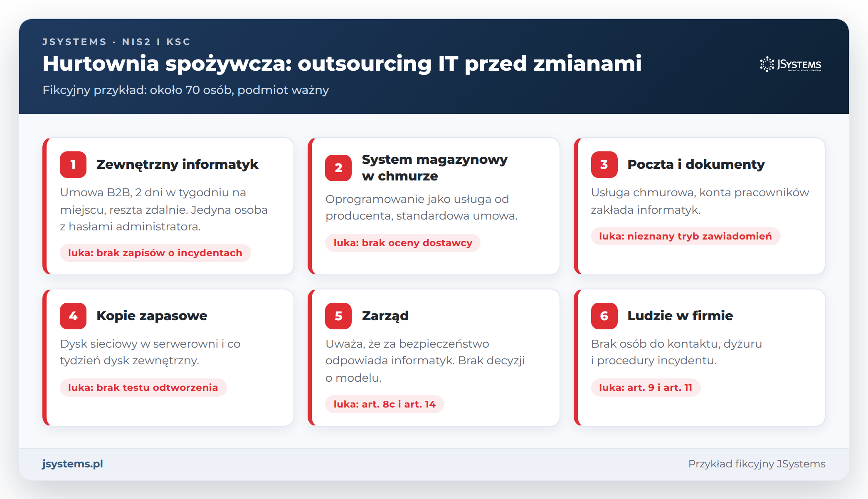Click the text "Brak osób do kontaktu, dyżuru"
The width and height of the screenshot is (868, 499).
[x=676, y=344]
